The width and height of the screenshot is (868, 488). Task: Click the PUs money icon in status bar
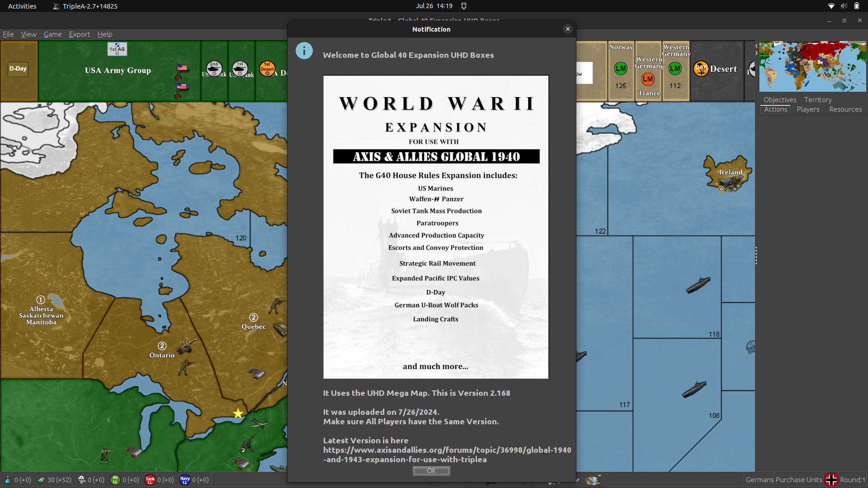point(41,480)
